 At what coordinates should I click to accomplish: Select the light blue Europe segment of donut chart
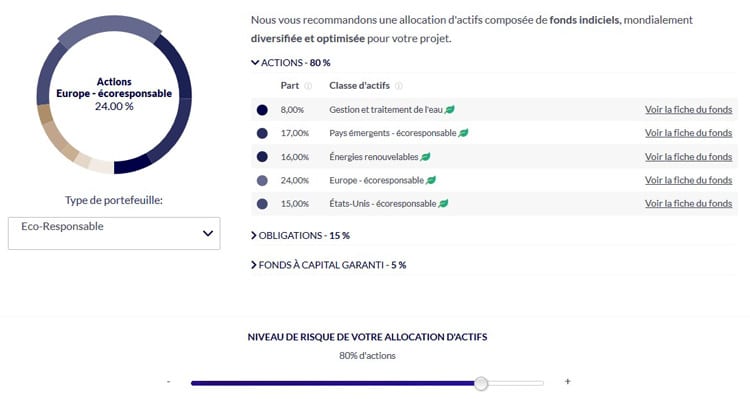[110, 29]
